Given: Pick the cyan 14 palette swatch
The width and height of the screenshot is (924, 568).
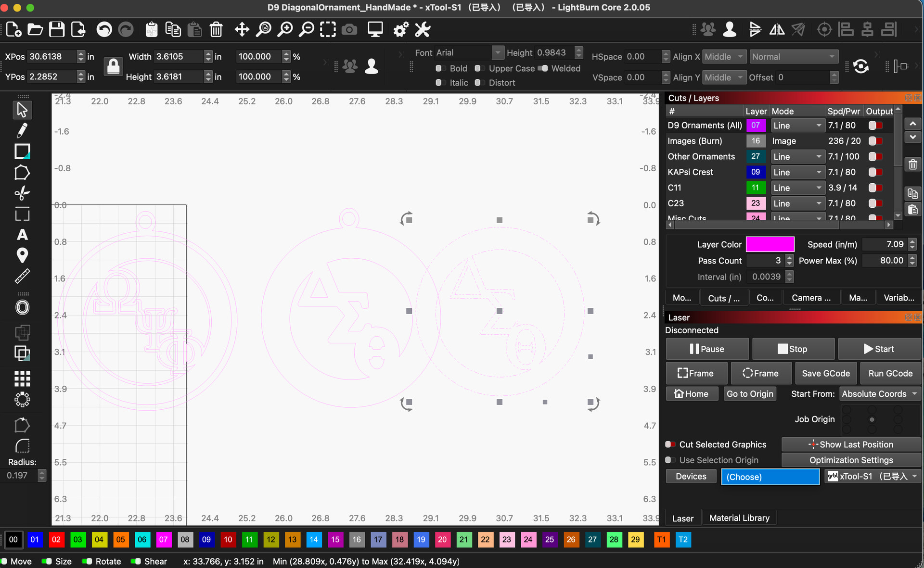Looking at the screenshot, I should click(314, 540).
